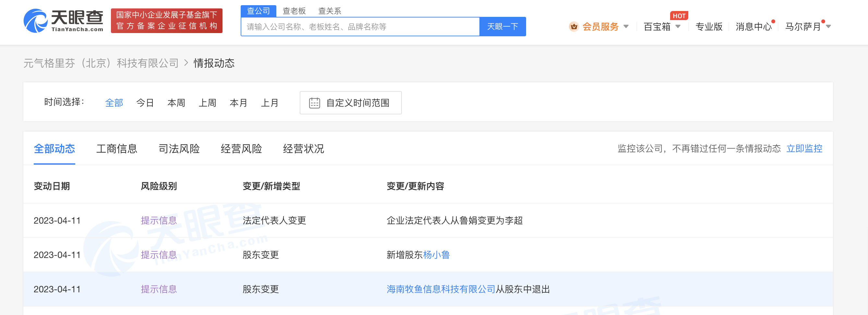Open 百宝箱 menu

coord(657,26)
